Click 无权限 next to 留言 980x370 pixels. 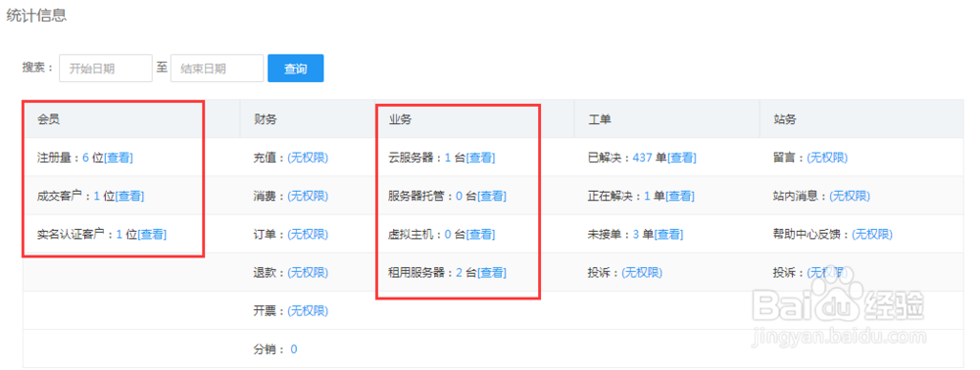pos(827,158)
